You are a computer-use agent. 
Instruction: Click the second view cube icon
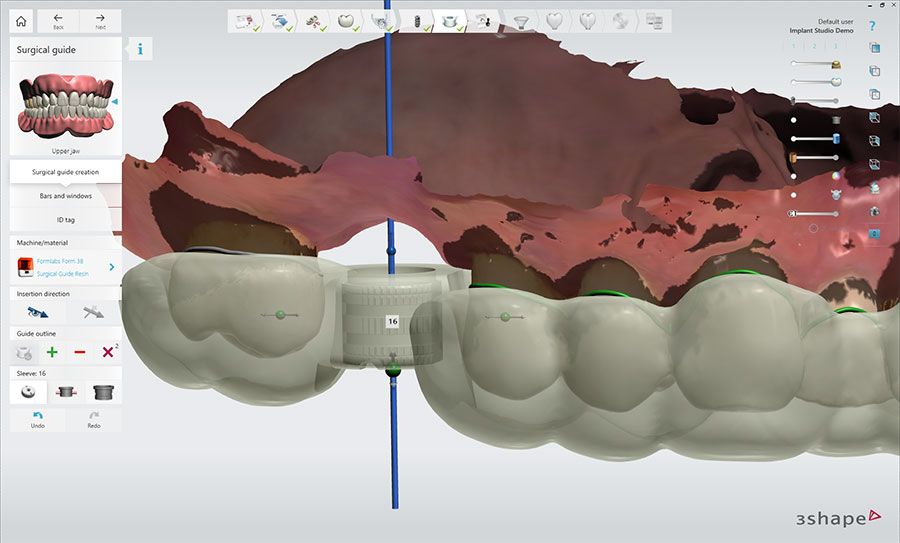point(874,71)
